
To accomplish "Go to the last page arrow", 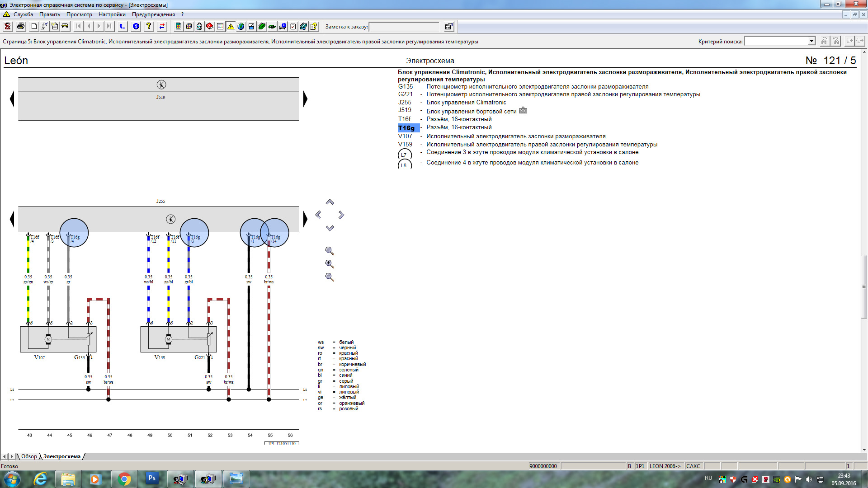I will pos(109,26).
